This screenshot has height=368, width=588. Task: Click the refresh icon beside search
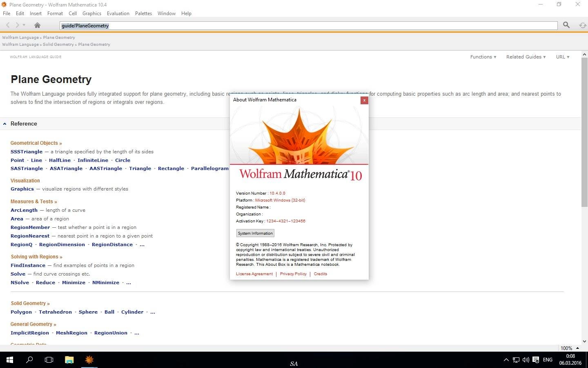[x=583, y=25]
